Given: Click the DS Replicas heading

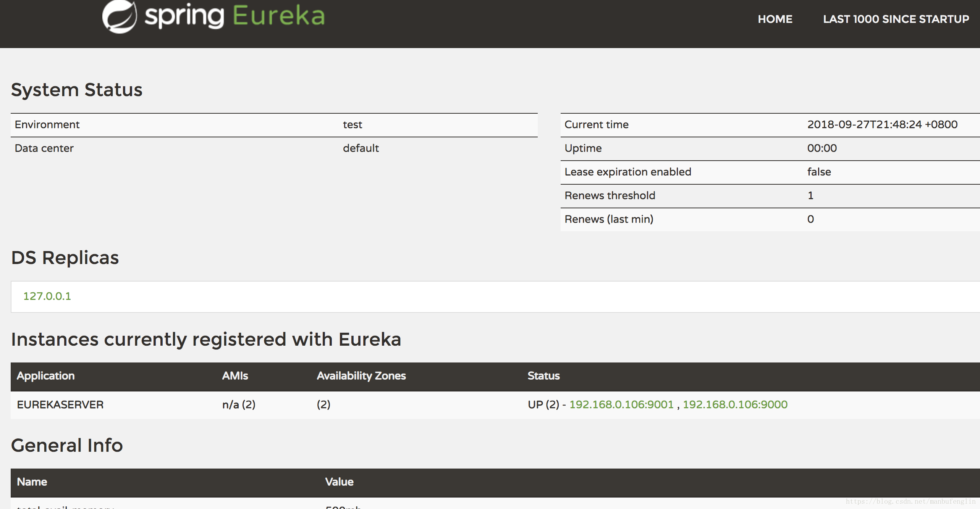Looking at the screenshot, I should tap(65, 258).
